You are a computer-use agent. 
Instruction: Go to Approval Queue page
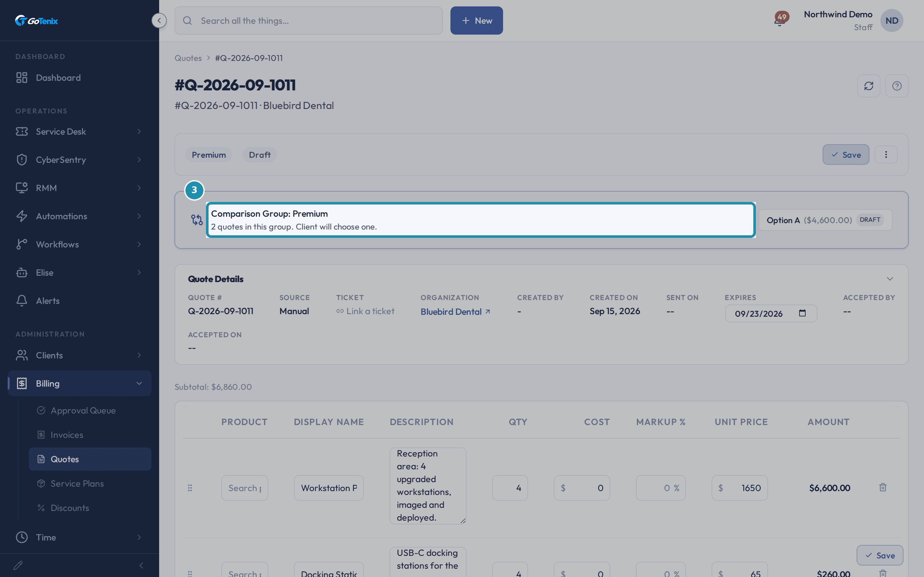coord(83,410)
